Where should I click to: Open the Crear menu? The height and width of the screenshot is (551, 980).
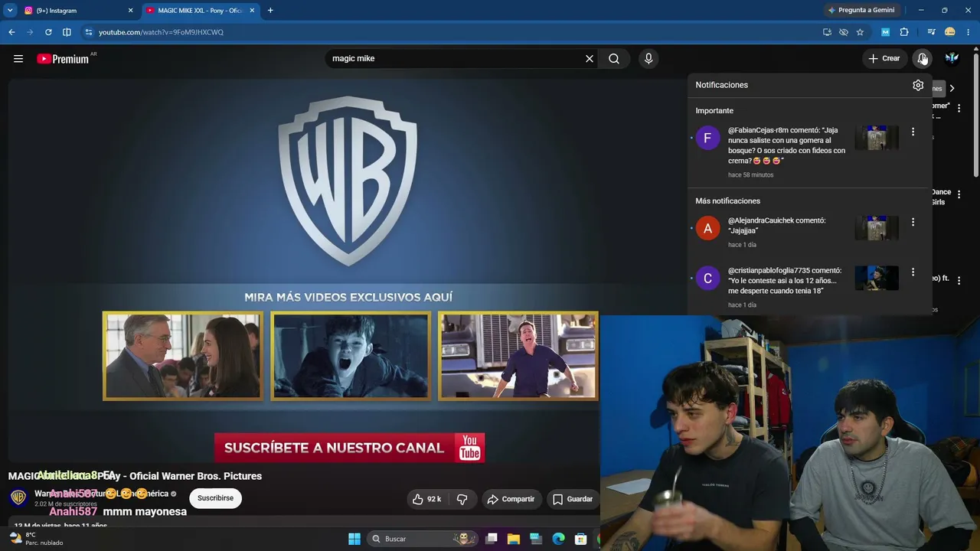point(884,58)
